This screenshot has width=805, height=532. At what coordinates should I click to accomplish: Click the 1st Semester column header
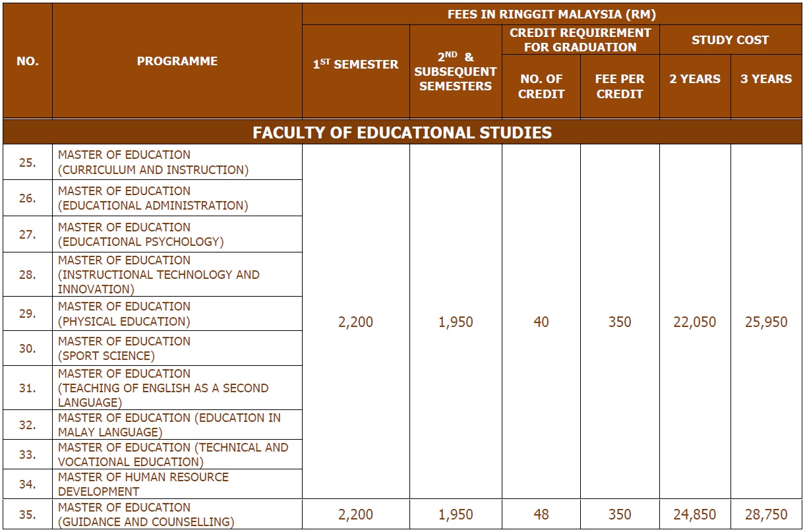pos(355,65)
